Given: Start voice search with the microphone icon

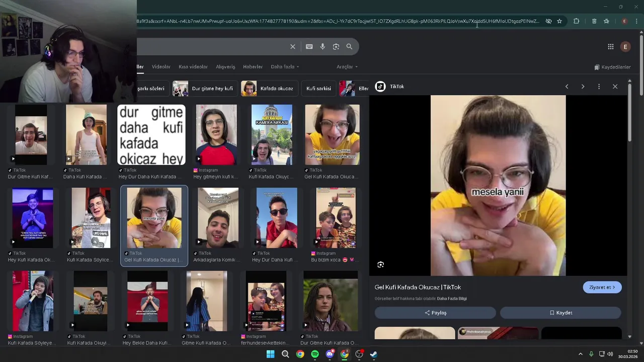Looking at the screenshot, I should point(323,47).
